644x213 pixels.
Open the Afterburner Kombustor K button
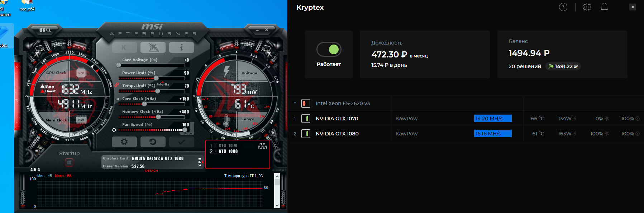(124, 47)
